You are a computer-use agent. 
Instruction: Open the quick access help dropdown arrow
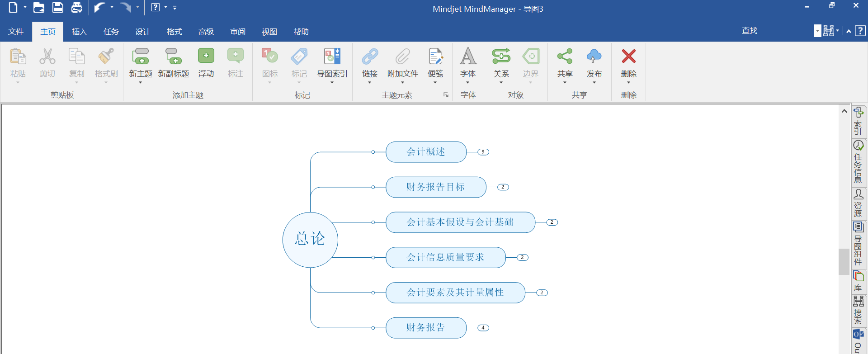point(165,7)
